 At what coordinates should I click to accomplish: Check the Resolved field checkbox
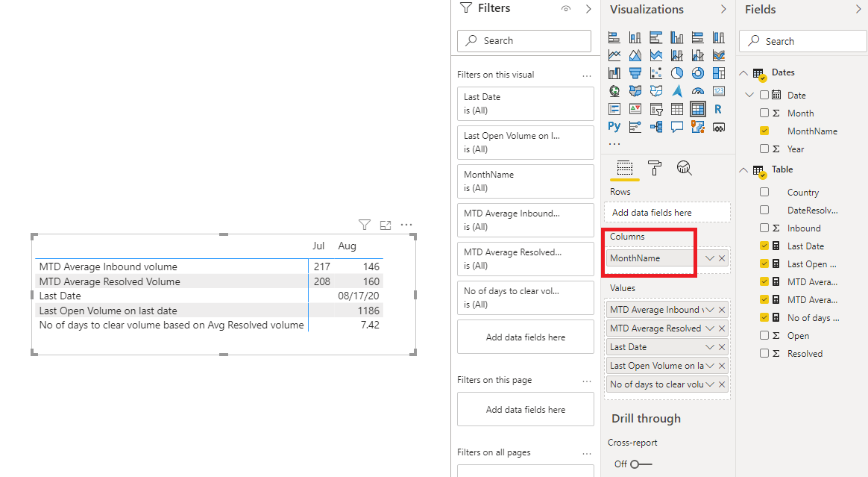[x=764, y=353]
